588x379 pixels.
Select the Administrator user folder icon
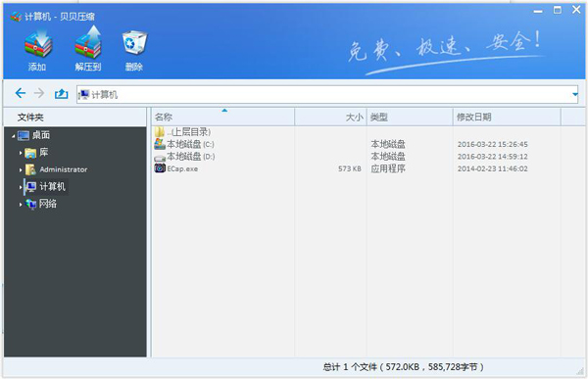(x=30, y=169)
